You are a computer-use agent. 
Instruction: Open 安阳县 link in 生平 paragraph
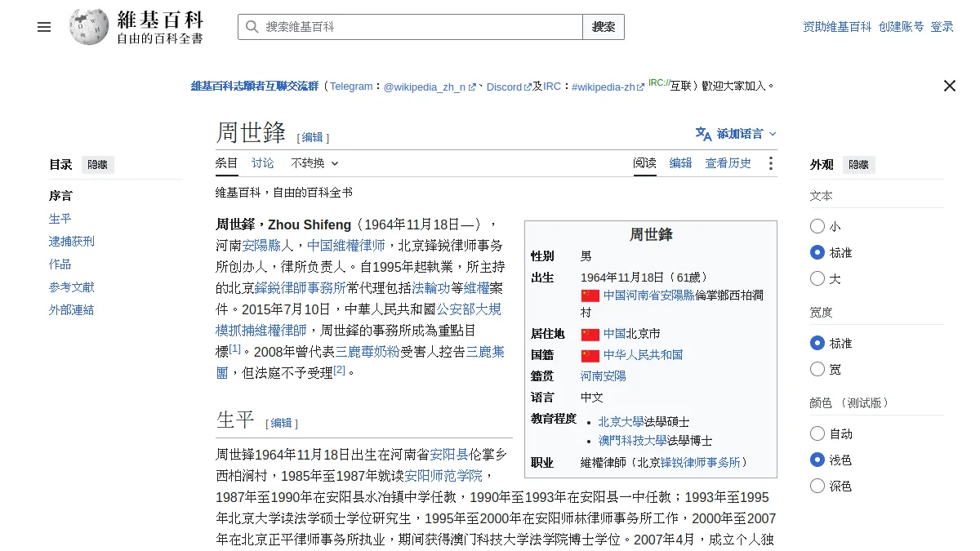pos(449,455)
